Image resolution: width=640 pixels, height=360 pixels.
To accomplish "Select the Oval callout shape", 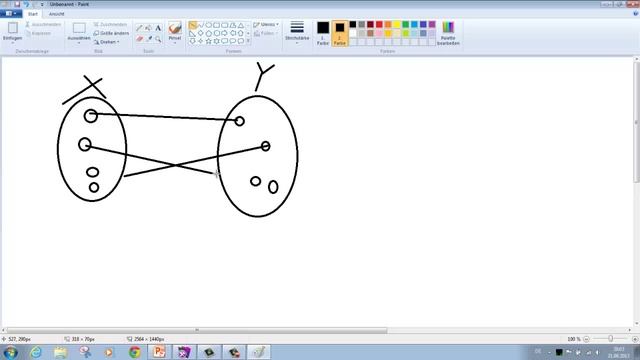I will 233,41.
